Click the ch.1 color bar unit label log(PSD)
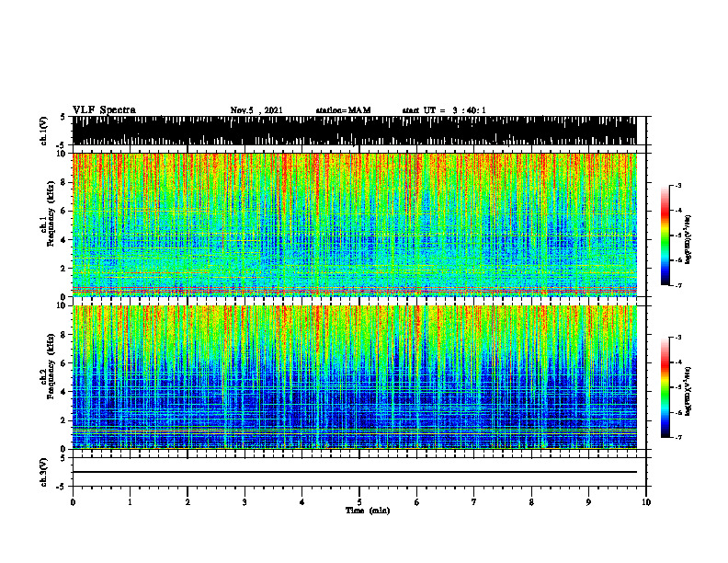 pyautogui.click(x=688, y=240)
